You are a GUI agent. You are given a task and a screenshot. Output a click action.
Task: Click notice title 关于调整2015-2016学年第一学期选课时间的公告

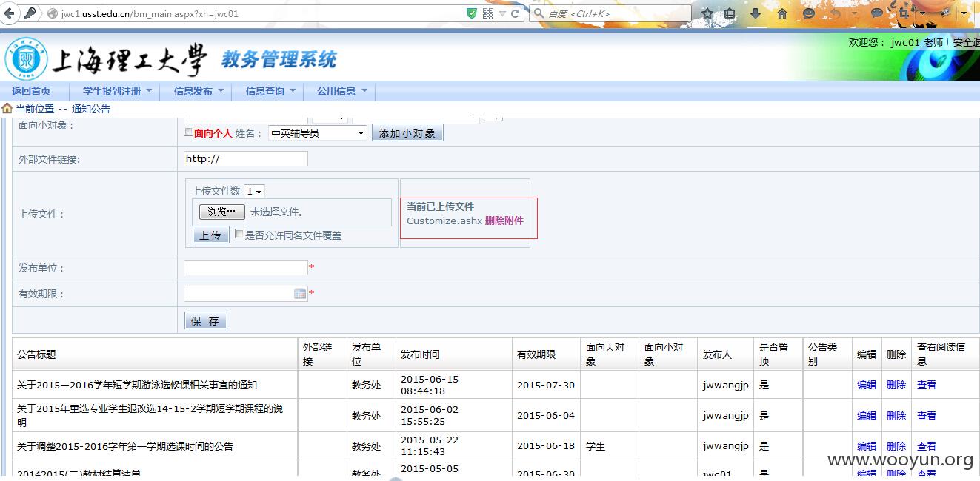[125, 446]
